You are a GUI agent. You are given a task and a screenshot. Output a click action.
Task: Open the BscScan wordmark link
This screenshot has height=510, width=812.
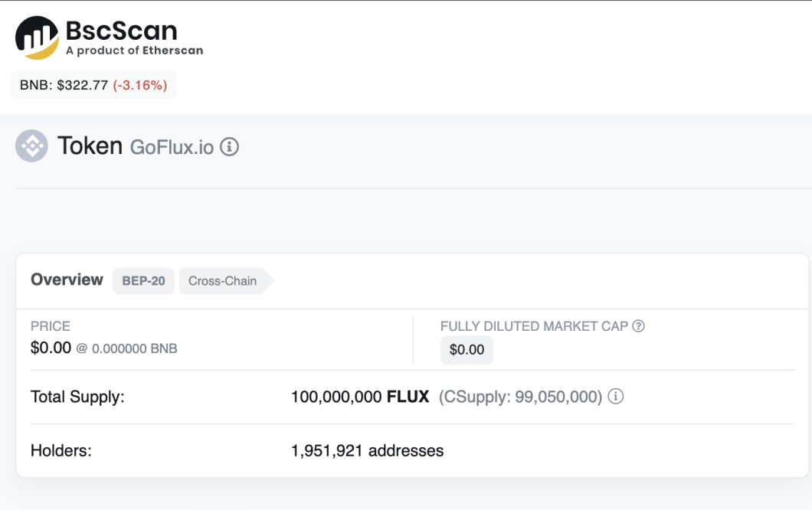(x=122, y=31)
